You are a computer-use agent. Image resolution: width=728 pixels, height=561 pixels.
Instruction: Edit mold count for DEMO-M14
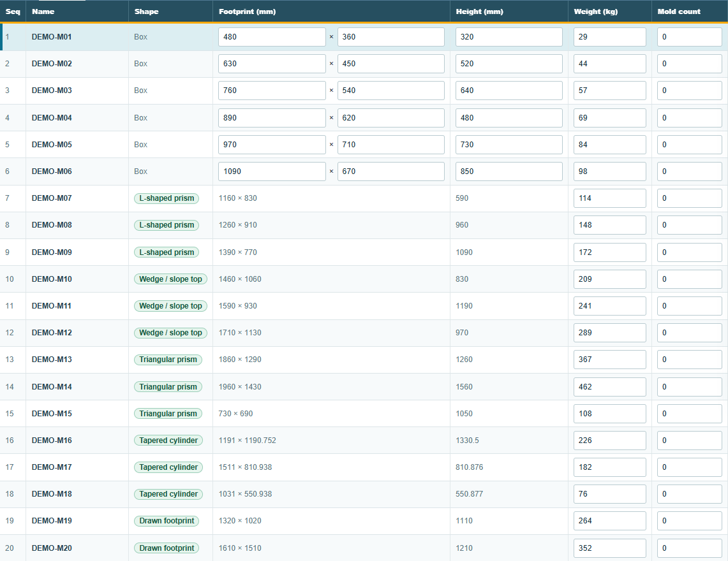(690, 387)
